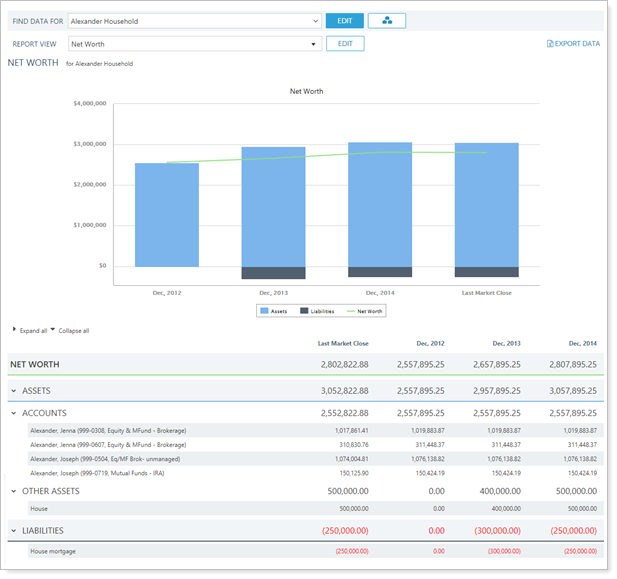The width and height of the screenshot is (617, 579).
Task: Click the Dec, 2014 assets bar
Action: coord(379,204)
